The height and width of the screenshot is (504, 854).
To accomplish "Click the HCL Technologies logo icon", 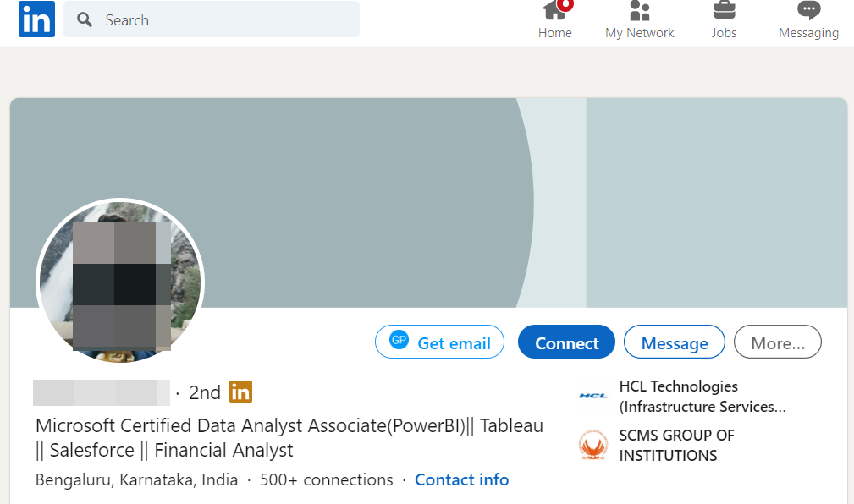I will point(593,396).
